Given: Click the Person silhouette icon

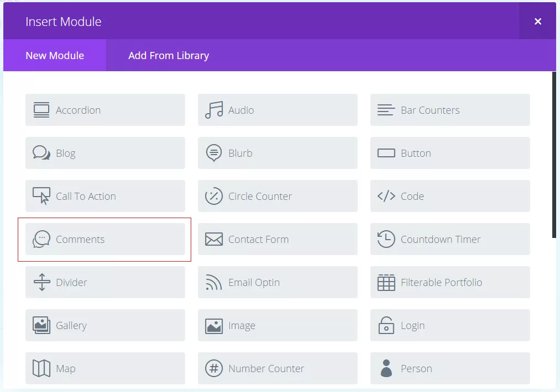Looking at the screenshot, I should 386,368.
